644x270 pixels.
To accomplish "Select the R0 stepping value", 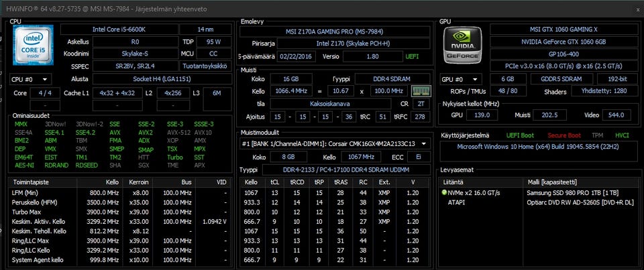I will pos(136,42).
